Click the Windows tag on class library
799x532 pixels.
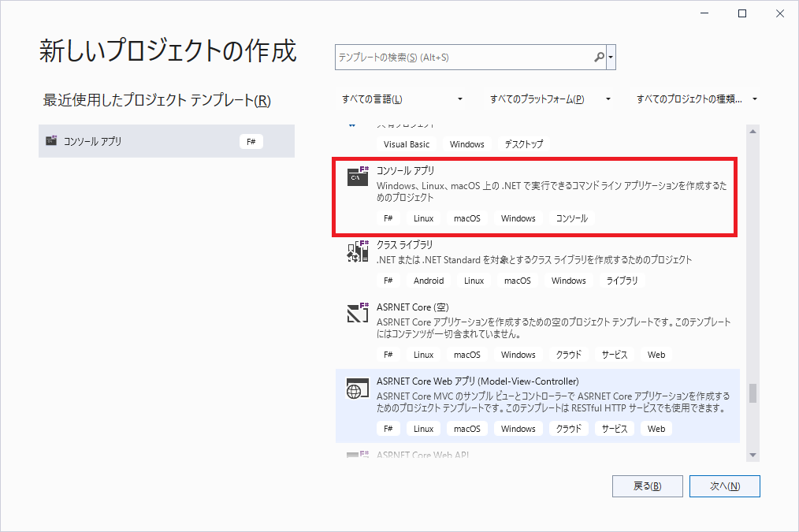[x=569, y=281]
